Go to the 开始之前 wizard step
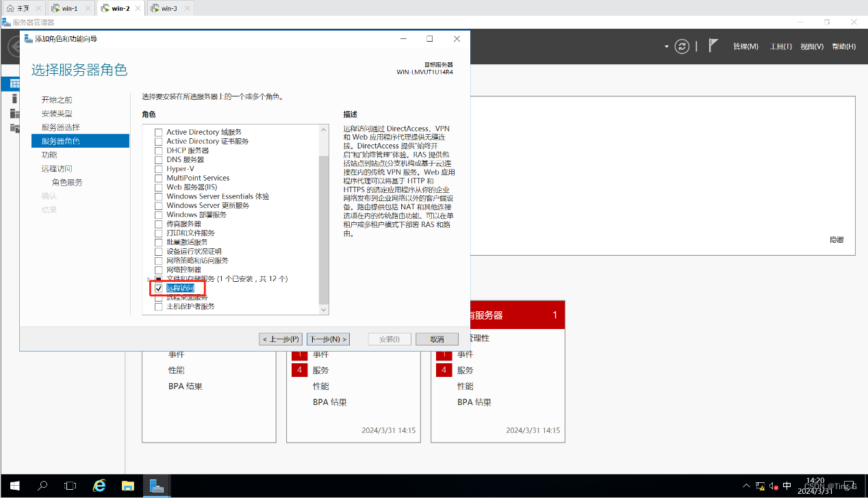868x498 pixels. coord(57,100)
